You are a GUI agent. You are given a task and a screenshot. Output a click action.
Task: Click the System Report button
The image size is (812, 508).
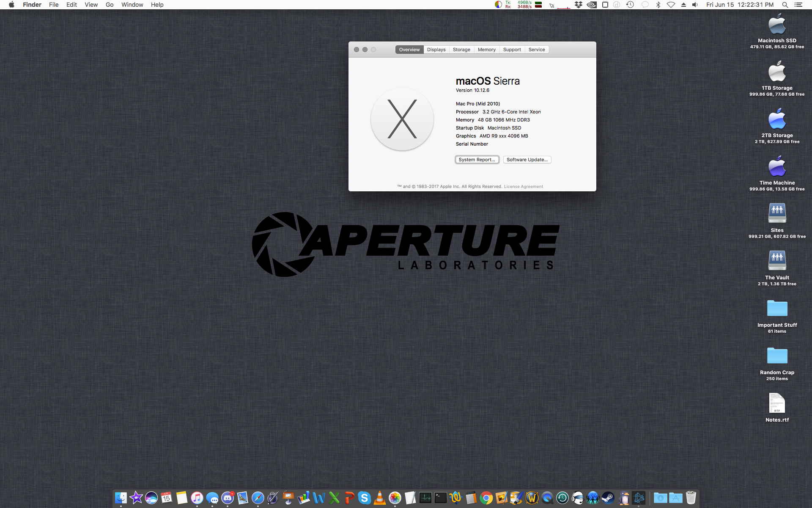click(477, 160)
